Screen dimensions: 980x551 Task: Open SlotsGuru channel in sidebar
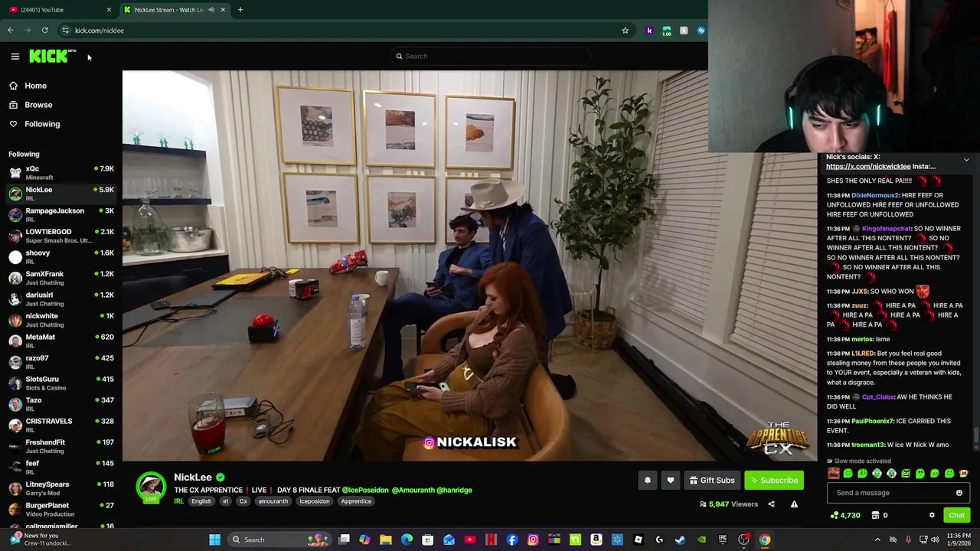coord(61,383)
